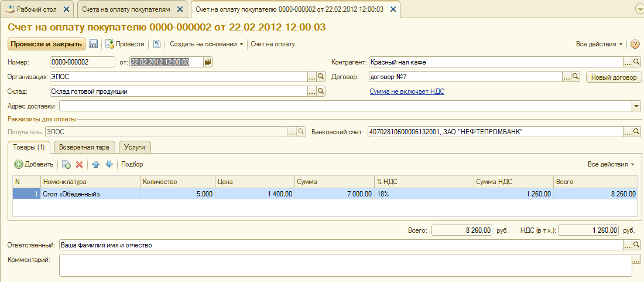Click green Добавить row button
644x282 pixels.
(34, 164)
